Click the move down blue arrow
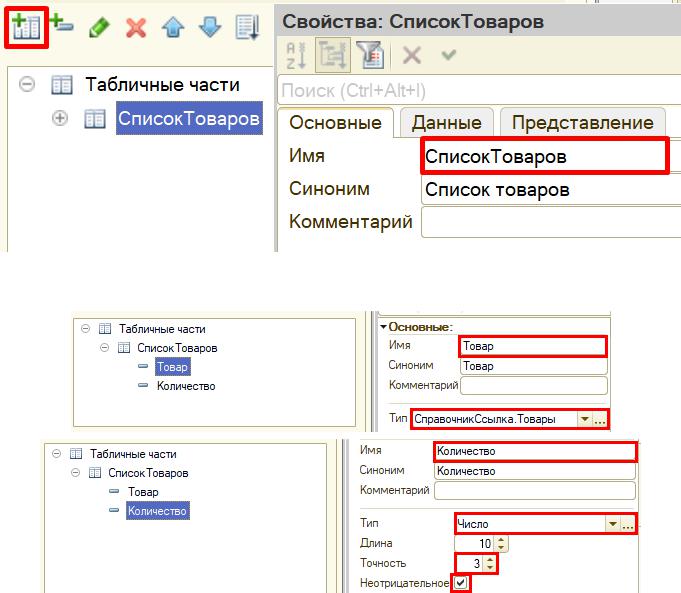Image resolution: width=681 pixels, height=593 pixels. [x=210, y=27]
